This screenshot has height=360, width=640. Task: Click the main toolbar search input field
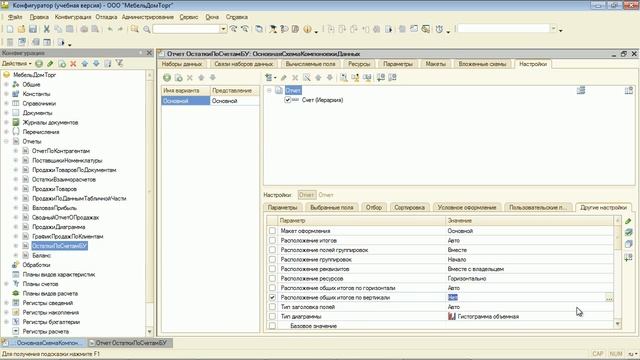(187, 29)
